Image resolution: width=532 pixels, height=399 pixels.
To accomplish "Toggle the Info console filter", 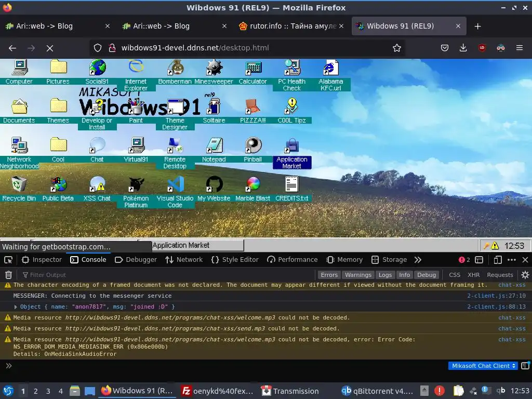I will [404, 275].
